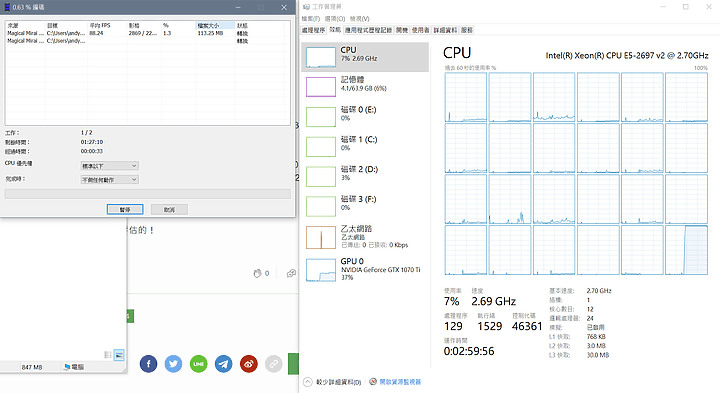The width and height of the screenshot is (720, 393).
Task: Switch to the Startup tab in Task Manager
Action: click(402, 30)
